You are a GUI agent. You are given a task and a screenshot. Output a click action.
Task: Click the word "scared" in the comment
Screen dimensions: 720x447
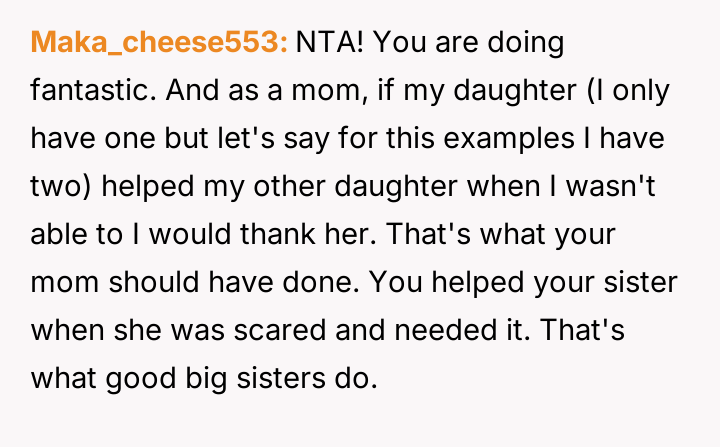click(x=247, y=326)
